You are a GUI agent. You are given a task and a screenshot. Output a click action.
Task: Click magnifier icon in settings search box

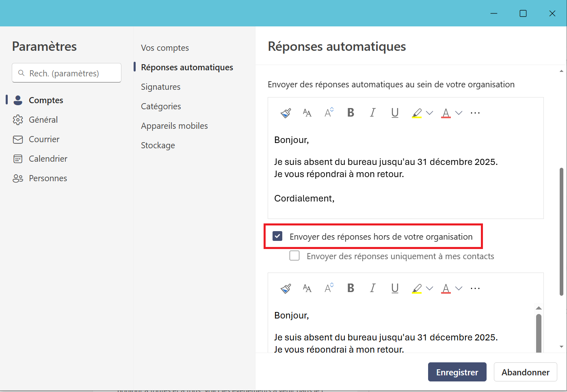[x=21, y=73]
